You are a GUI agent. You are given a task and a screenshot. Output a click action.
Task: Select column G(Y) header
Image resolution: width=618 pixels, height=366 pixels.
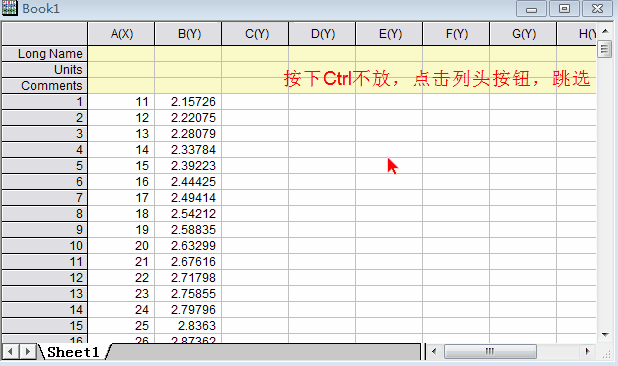pos(523,34)
